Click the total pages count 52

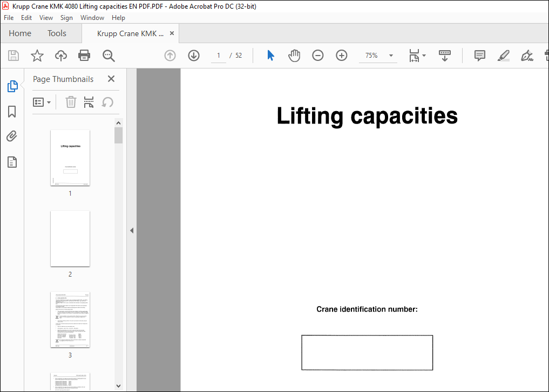(x=239, y=56)
